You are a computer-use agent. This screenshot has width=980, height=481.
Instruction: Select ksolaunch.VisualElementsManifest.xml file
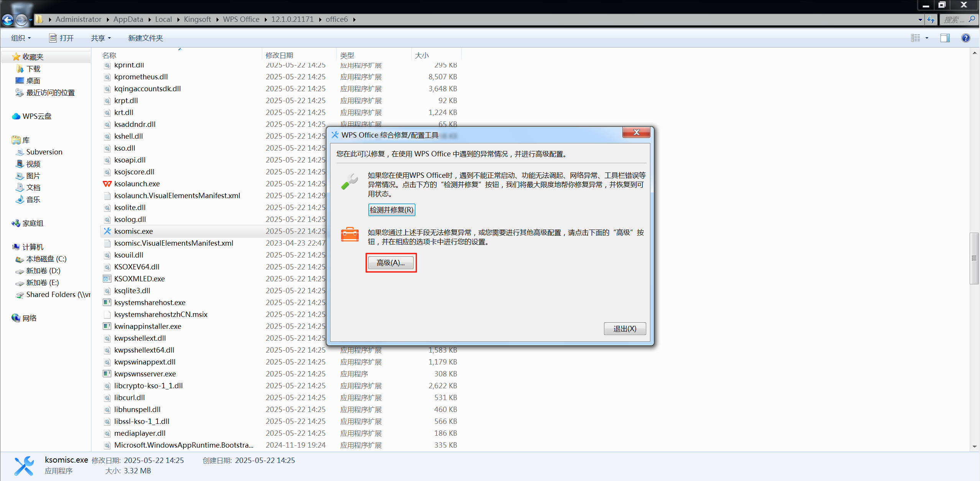[x=177, y=195]
